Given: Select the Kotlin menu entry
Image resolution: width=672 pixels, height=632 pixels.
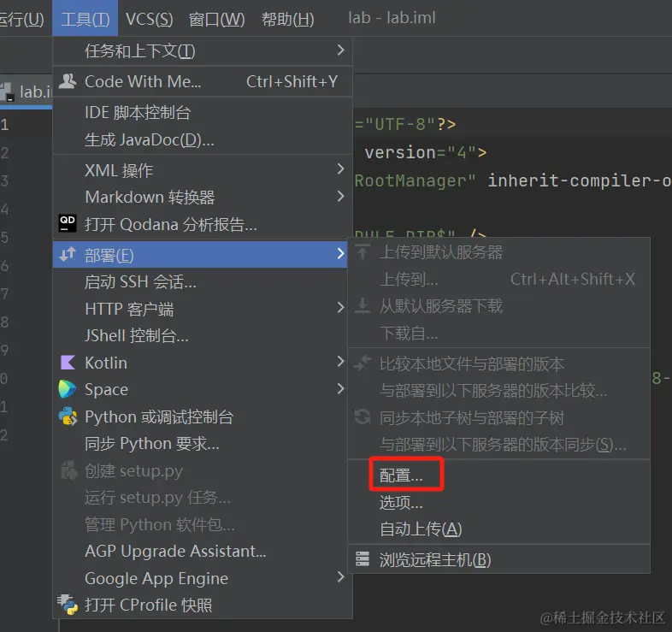Looking at the screenshot, I should click(203, 363).
